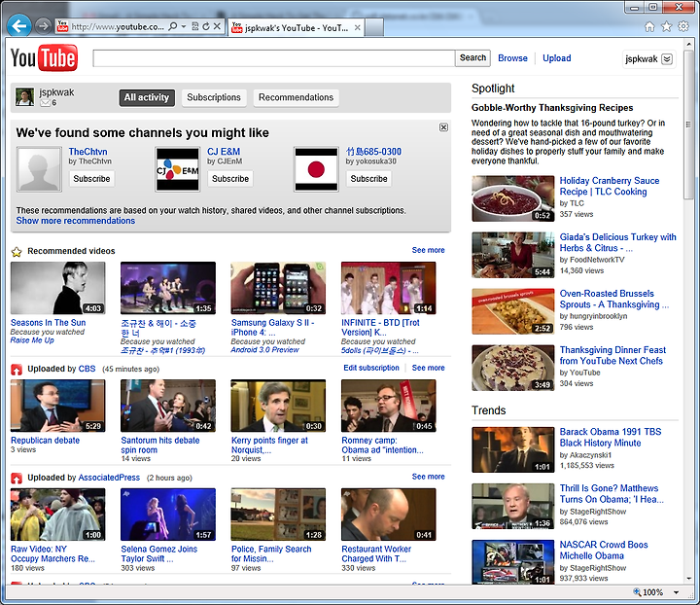Image resolution: width=700 pixels, height=605 pixels.
Task: Switch to the Recommendations tab
Action: click(x=296, y=97)
